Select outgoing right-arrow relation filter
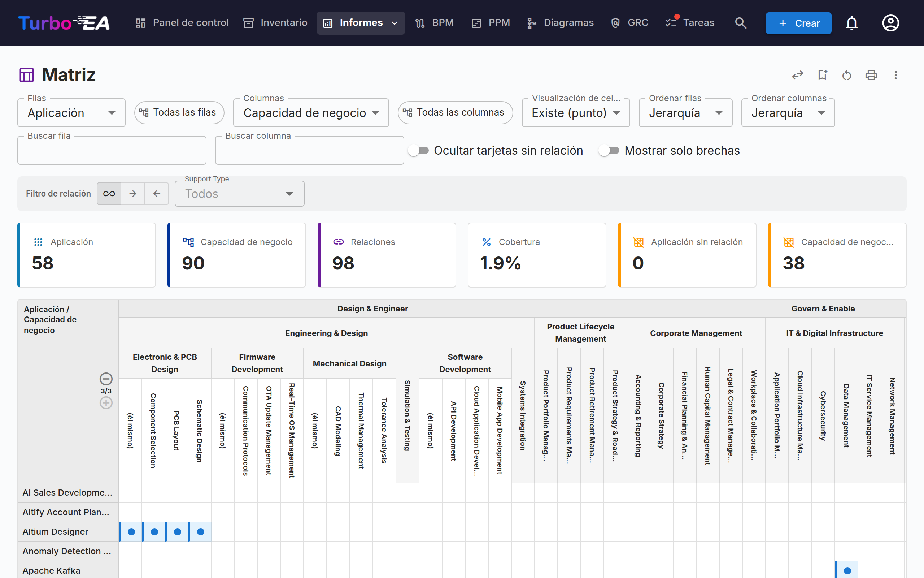Image resolution: width=924 pixels, height=578 pixels. tap(133, 193)
